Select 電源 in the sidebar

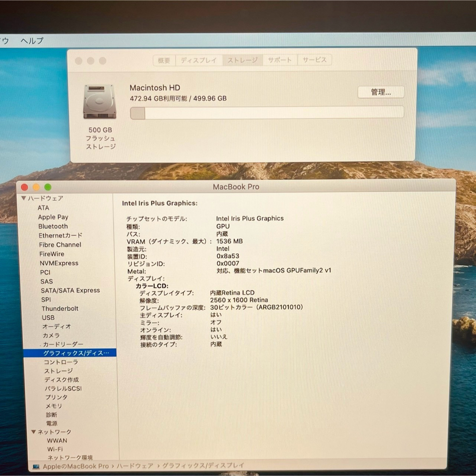(x=52, y=423)
